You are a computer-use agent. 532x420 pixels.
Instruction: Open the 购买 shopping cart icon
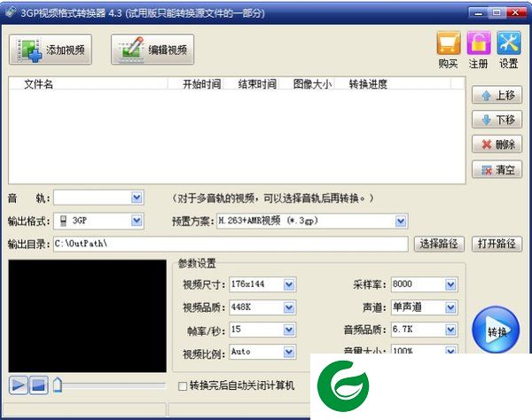click(x=448, y=43)
